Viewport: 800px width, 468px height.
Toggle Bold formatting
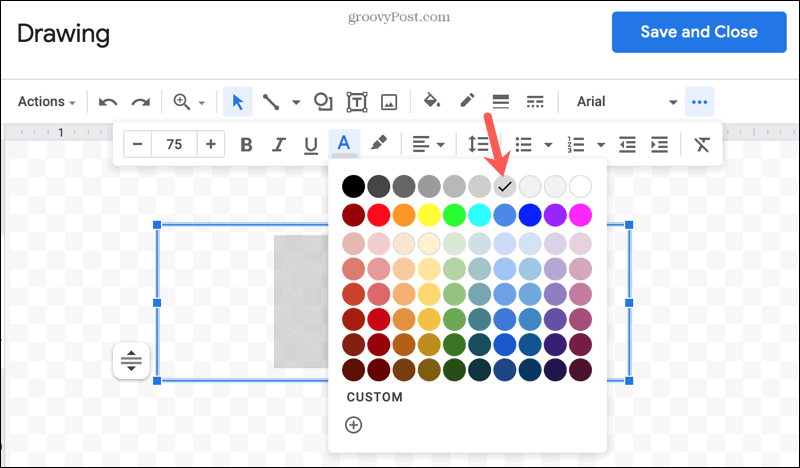point(246,145)
